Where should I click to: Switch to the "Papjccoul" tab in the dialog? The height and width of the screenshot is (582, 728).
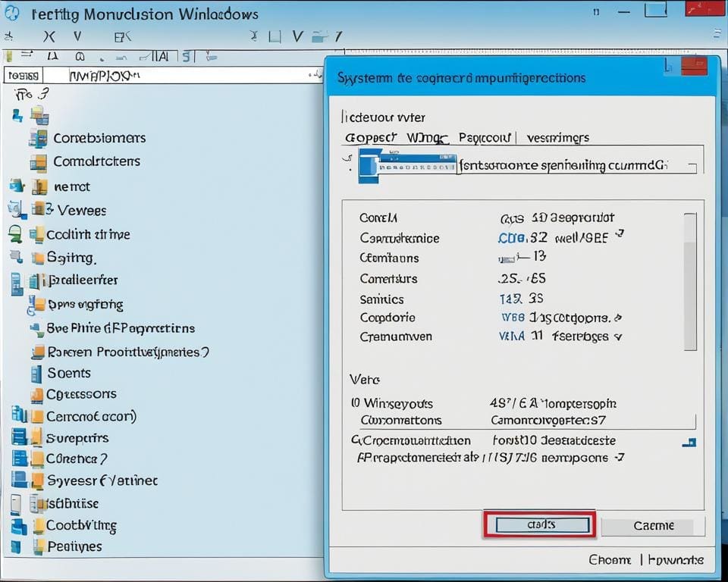(485, 137)
